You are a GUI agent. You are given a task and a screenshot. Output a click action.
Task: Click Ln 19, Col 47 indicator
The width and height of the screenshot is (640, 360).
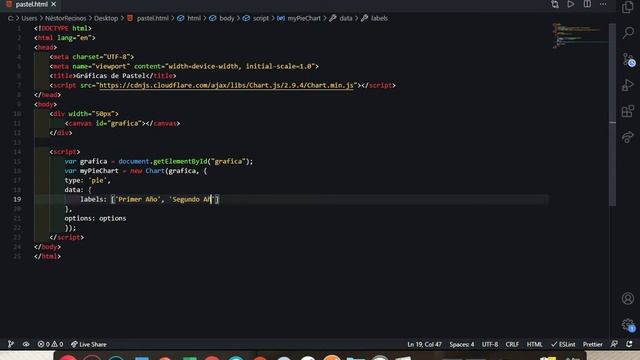tap(424, 344)
